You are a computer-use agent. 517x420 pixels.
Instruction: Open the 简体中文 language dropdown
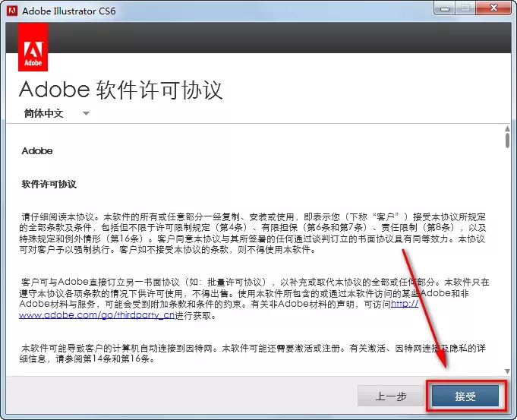(x=44, y=113)
